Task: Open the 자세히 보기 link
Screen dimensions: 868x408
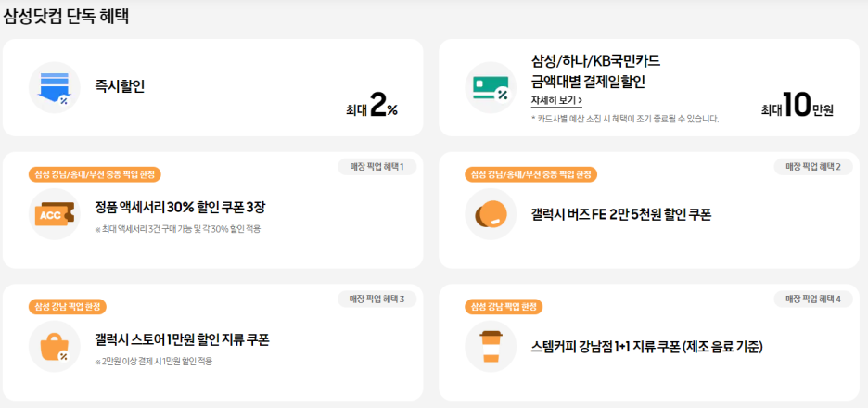Action: pyautogui.click(x=556, y=100)
